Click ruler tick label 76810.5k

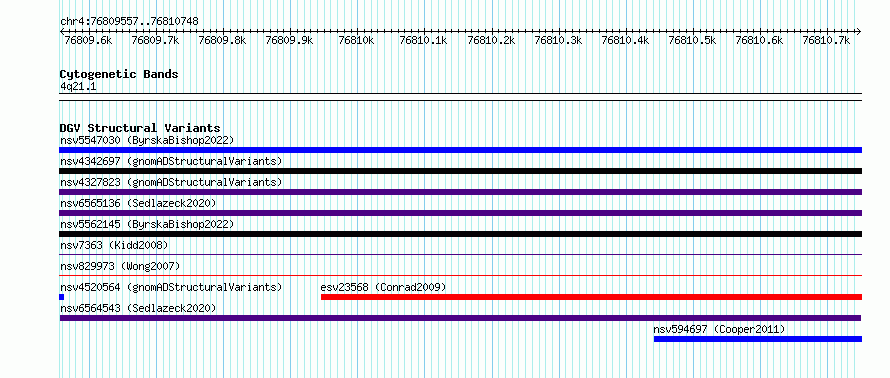pyautogui.click(x=692, y=41)
